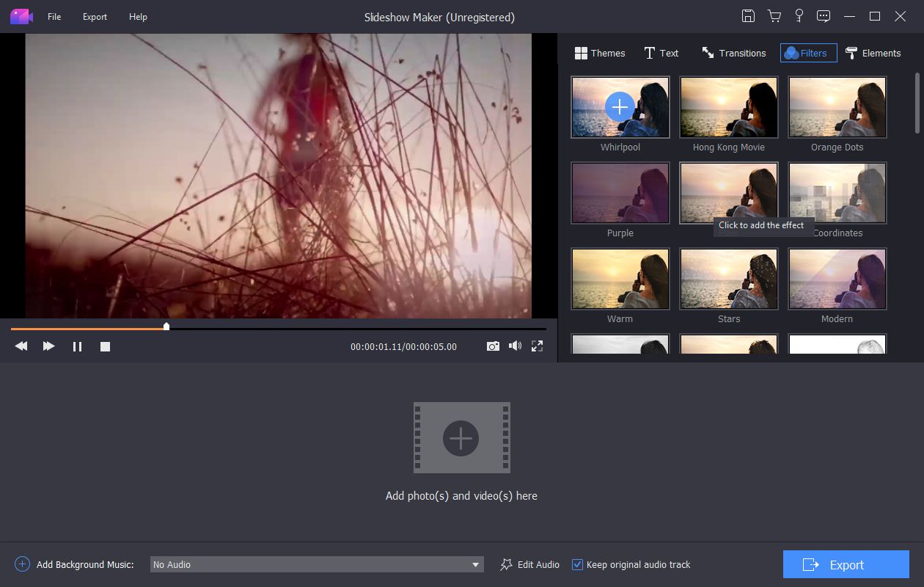The image size is (924, 587).
Task: Switch to the Themes tab
Action: pyautogui.click(x=600, y=53)
